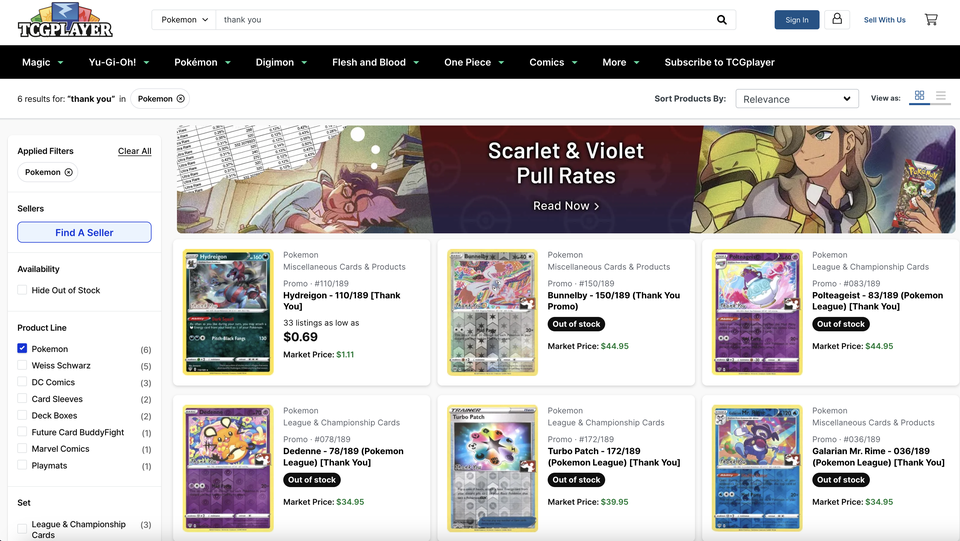The image size is (960, 541).
Task: Expand the Yu-Gi-Oh! menu
Action: [119, 62]
